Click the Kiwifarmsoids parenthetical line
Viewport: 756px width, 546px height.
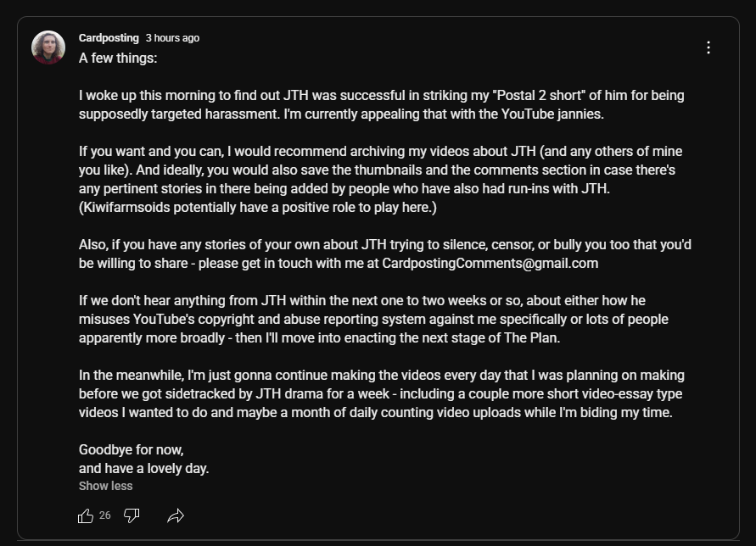[x=257, y=208]
